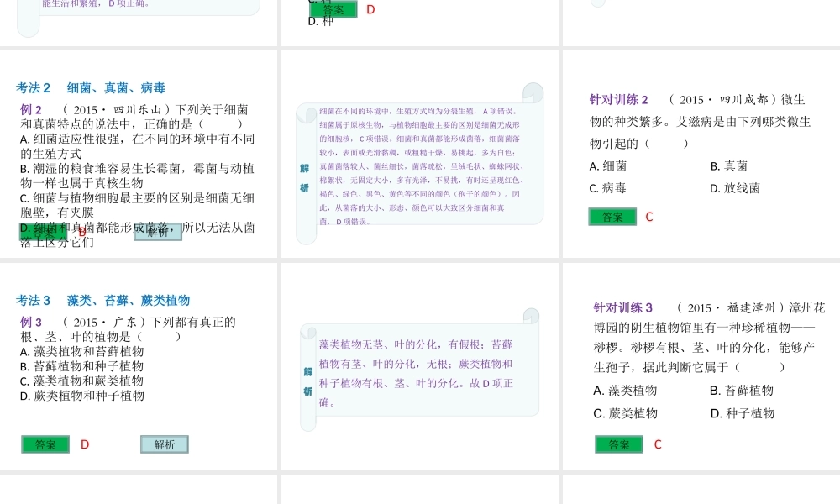Click the '（2015 · 四川成都）' source text
The height and width of the screenshot is (504, 840).
(x=722, y=100)
